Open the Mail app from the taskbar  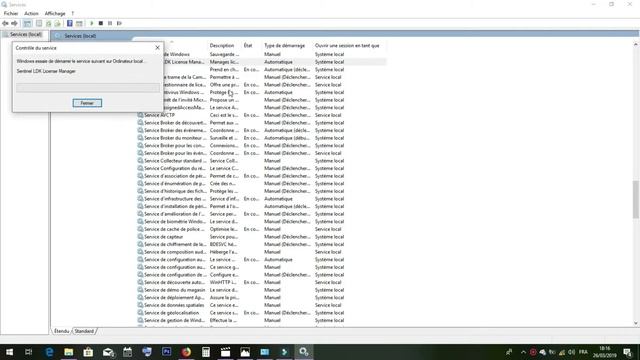[108, 352]
